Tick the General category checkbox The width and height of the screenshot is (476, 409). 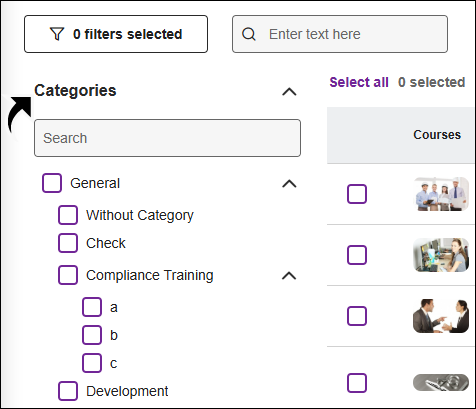point(52,183)
